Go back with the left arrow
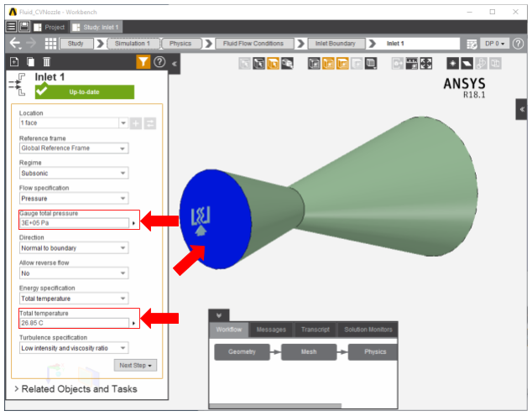 15,44
